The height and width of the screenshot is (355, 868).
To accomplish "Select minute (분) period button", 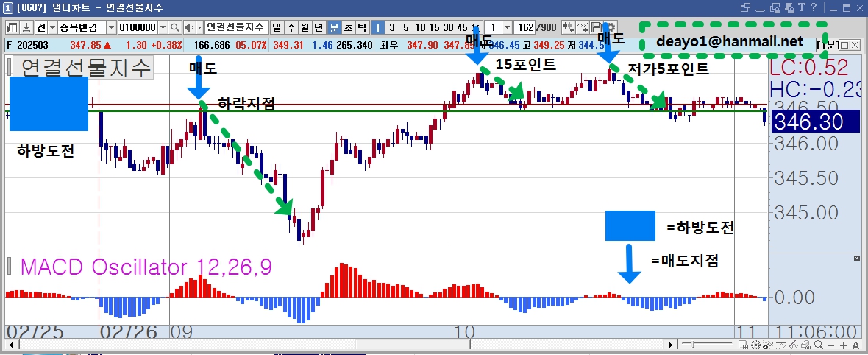I will tap(335, 27).
